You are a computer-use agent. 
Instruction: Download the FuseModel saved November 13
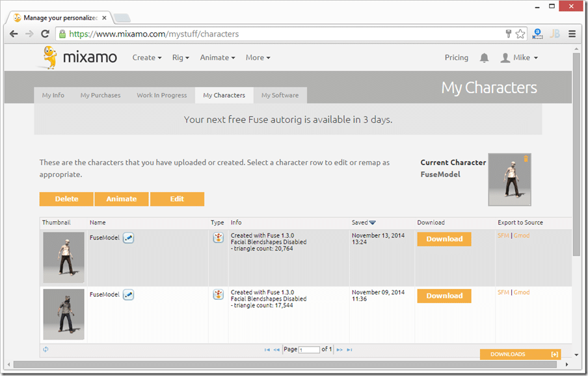(444, 239)
